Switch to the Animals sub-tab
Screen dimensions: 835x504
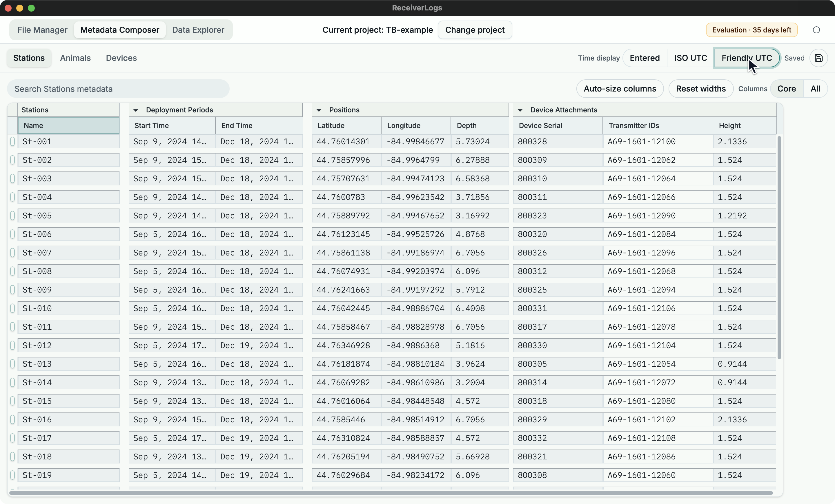tap(75, 58)
